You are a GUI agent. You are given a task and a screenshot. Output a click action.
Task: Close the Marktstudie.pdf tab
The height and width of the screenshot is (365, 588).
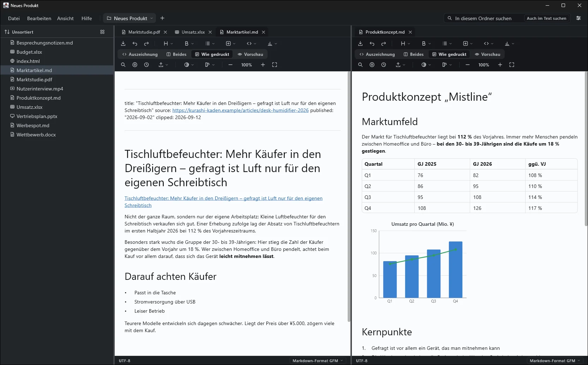166,32
